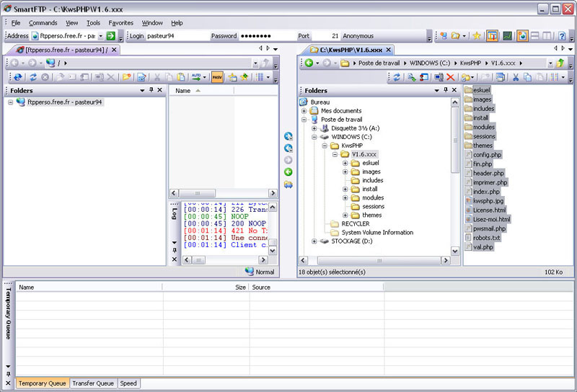Go back in the local browser
This screenshot has height=392, width=577.
309,63
